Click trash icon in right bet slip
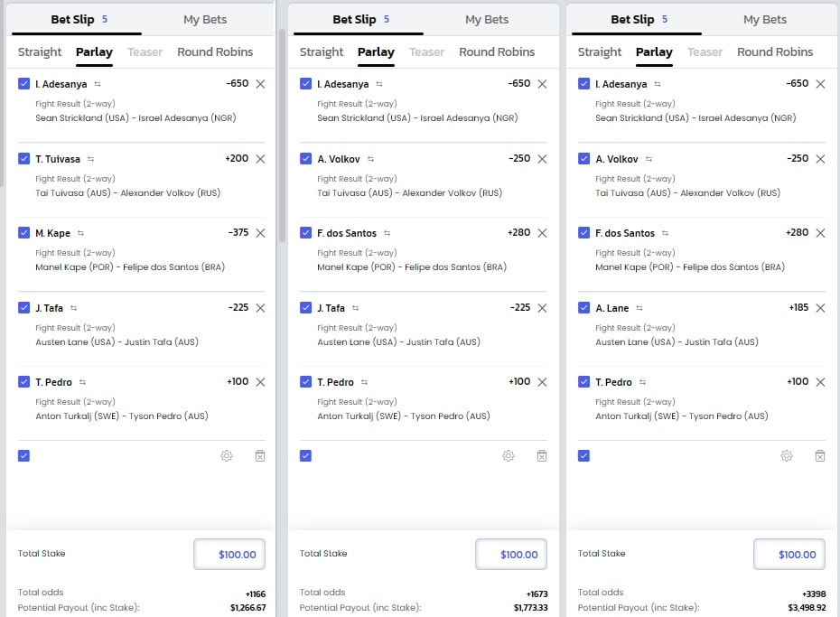This screenshot has height=617, width=840. 819,456
